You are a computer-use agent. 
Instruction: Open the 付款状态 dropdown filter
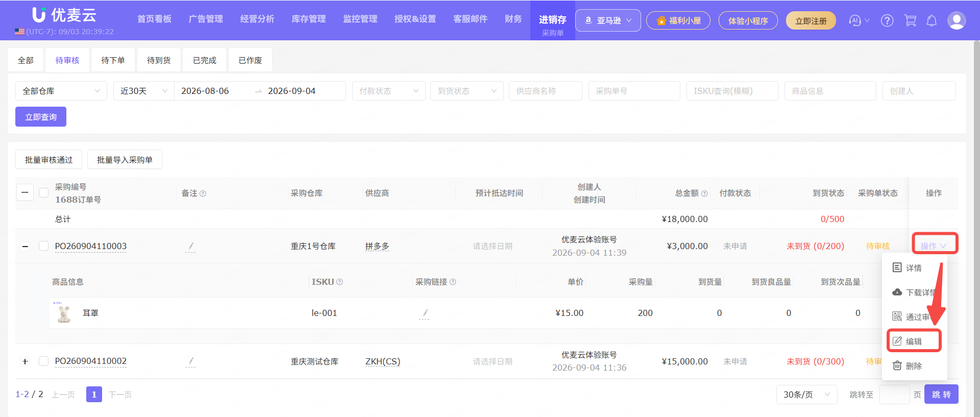[x=389, y=91]
